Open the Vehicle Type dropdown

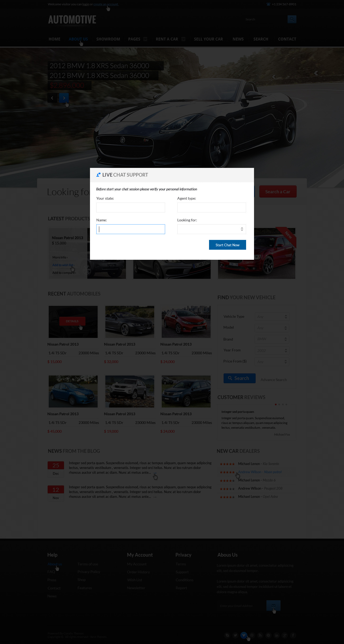[x=272, y=317]
